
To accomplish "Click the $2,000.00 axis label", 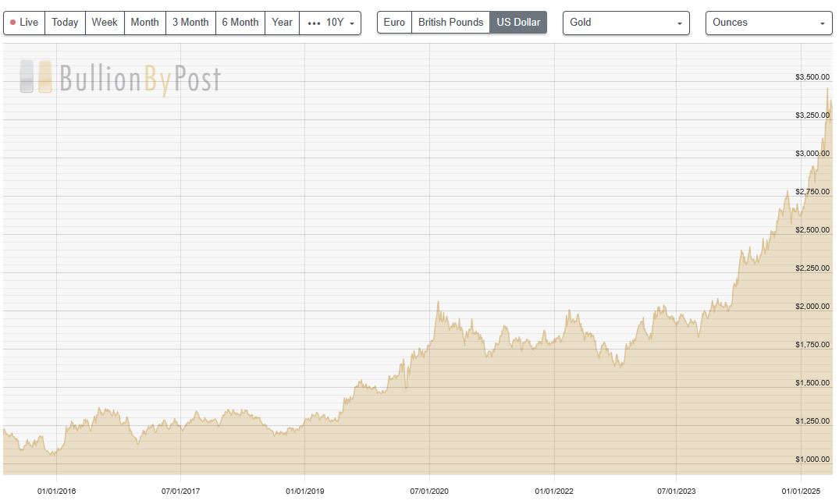I will (812, 307).
